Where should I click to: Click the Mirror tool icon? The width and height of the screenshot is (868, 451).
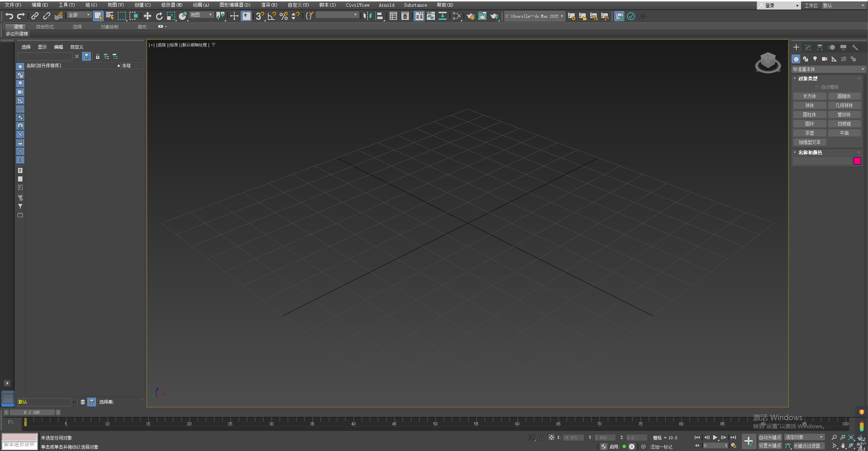pyautogui.click(x=367, y=16)
